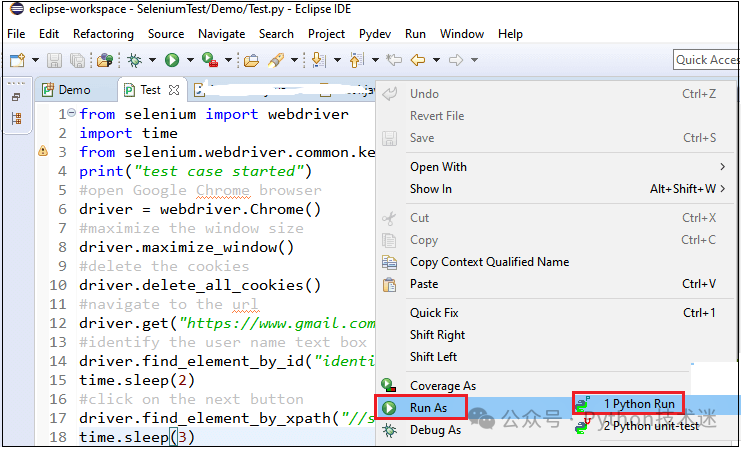The width and height of the screenshot is (741, 449).
Task: Open the Source menu
Action: [166, 34]
